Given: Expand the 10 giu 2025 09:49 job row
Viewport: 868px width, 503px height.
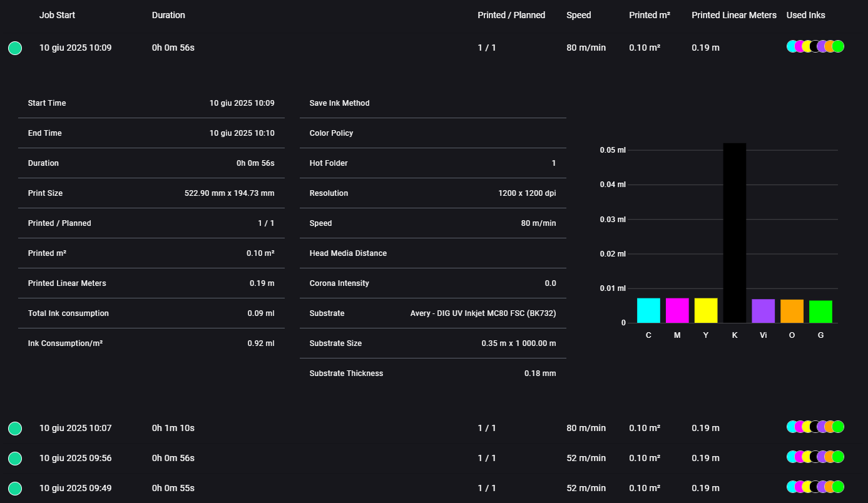Looking at the screenshot, I should point(75,488).
